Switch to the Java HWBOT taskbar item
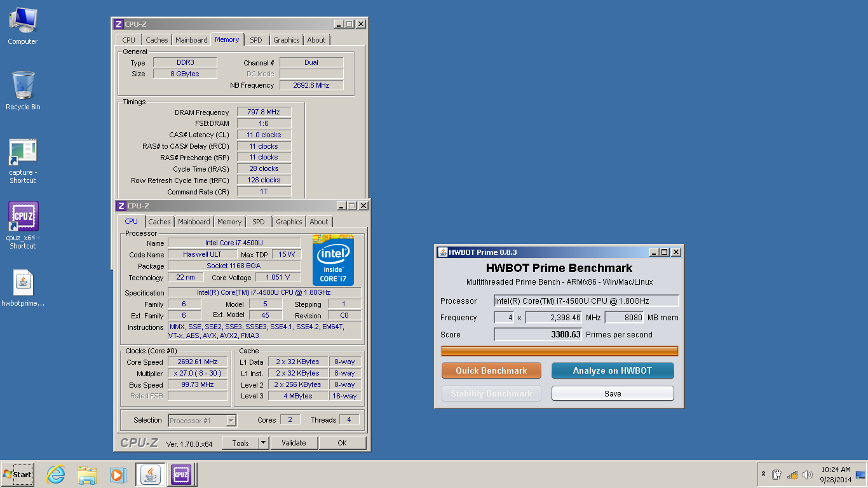868x488 pixels. 150,474
